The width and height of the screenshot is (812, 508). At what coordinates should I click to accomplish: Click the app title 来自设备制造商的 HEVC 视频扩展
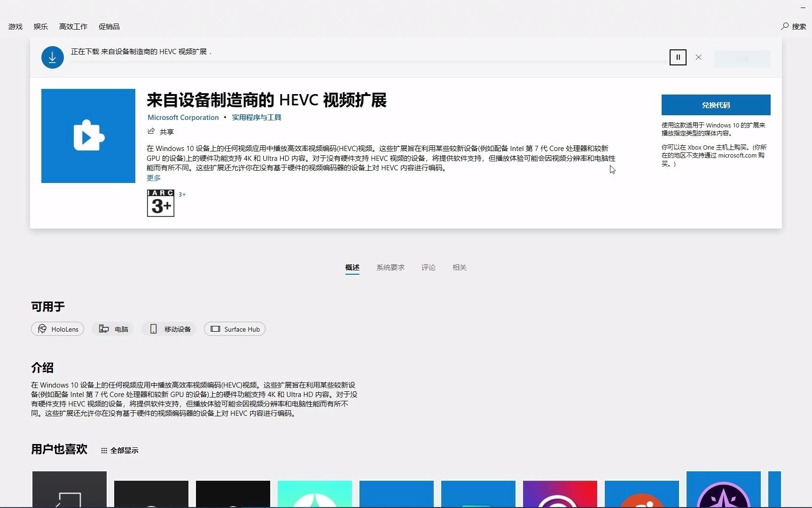[267, 100]
